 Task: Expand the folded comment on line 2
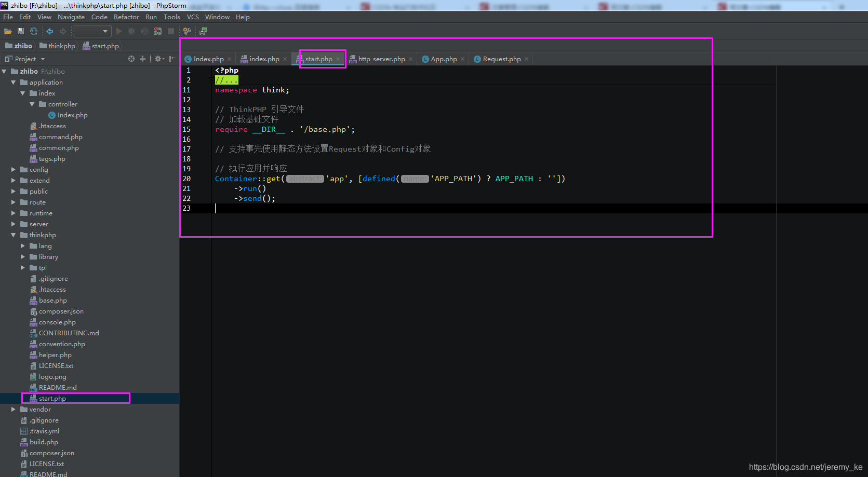pyautogui.click(x=226, y=80)
